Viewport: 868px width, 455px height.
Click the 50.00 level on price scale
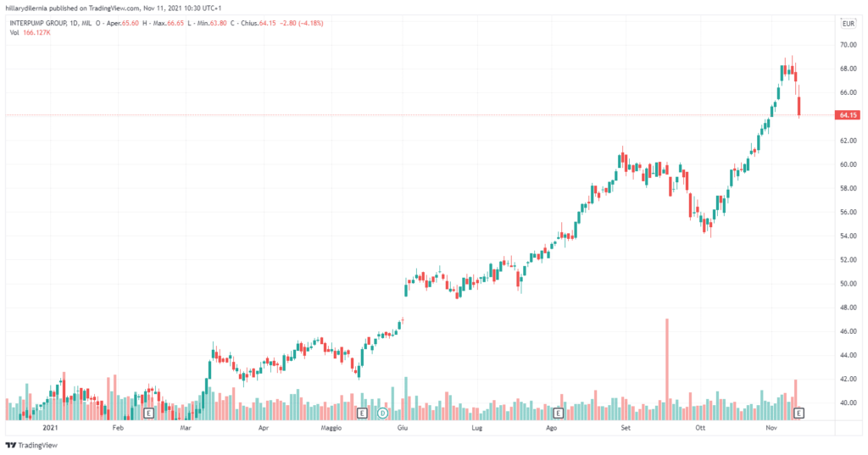pos(846,284)
